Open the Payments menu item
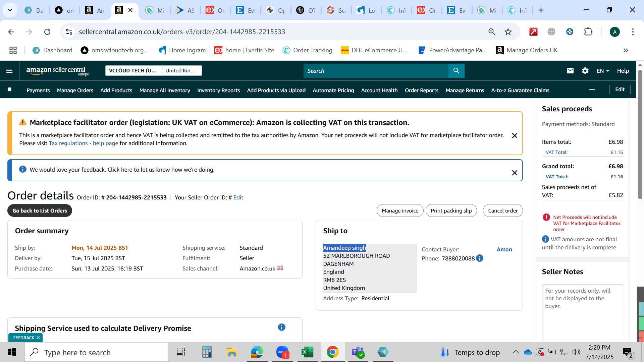644x362 pixels. [38, 90]
